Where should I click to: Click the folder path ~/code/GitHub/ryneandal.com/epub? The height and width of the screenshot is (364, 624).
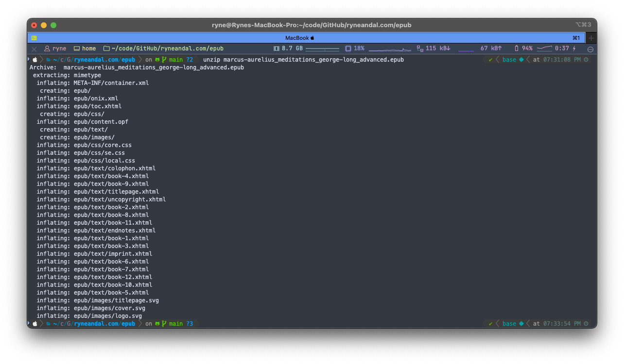(163, 49)
